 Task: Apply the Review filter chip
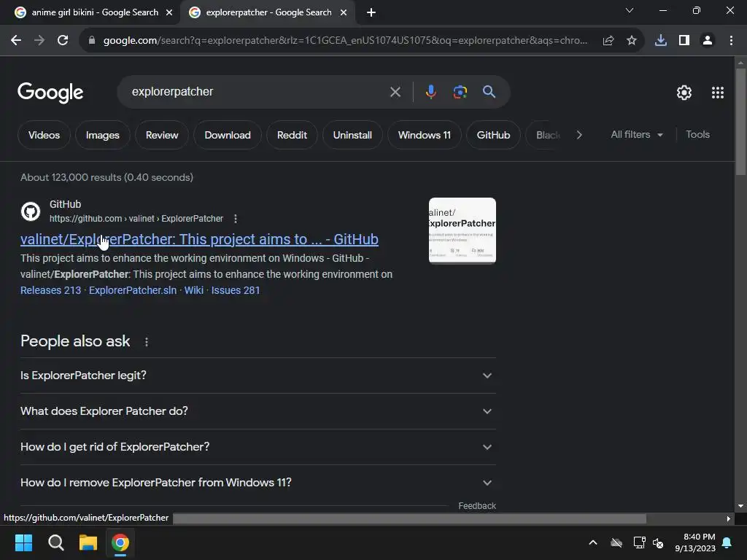click(x=162, y=135)
